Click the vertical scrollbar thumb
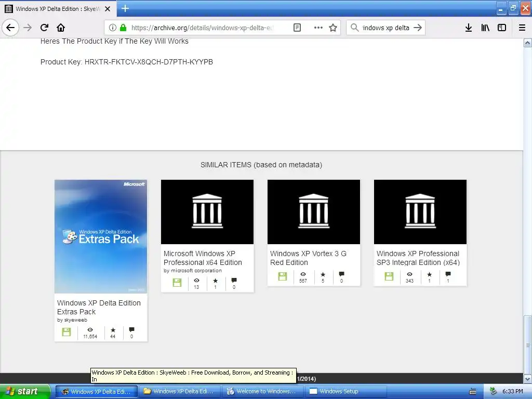The width and height of the screenshot is (532, 399). (x=527, y=344)
